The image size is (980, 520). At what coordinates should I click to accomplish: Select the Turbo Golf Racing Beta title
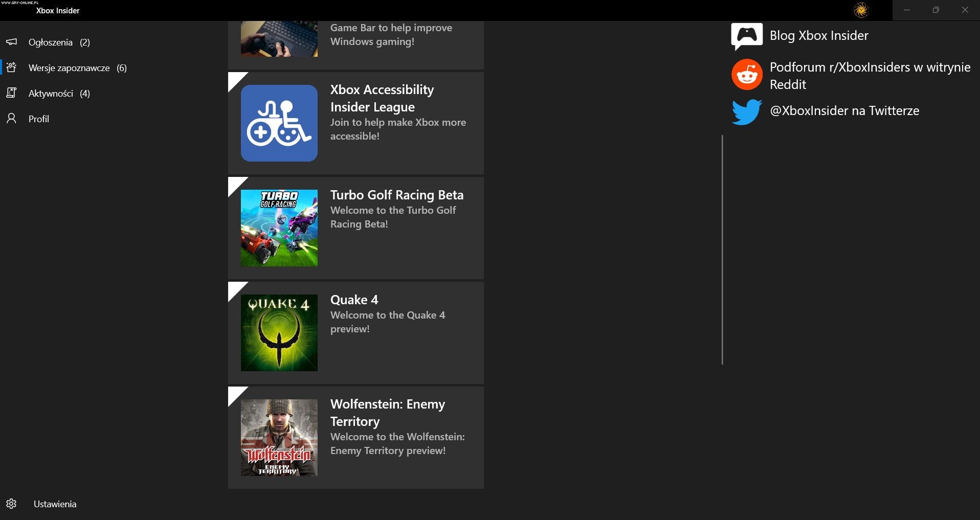(x=397, y=195)
